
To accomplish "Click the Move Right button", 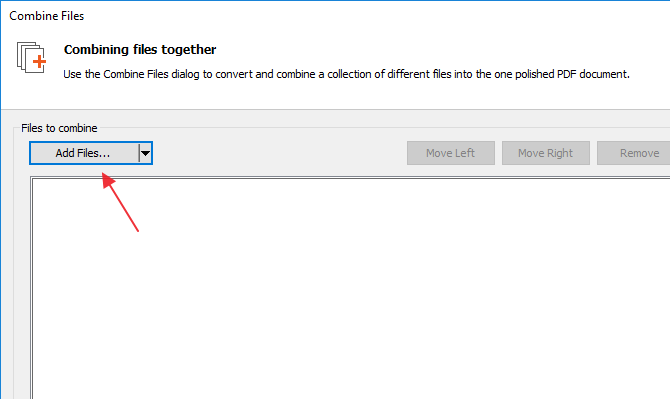I will click(546, 153).
